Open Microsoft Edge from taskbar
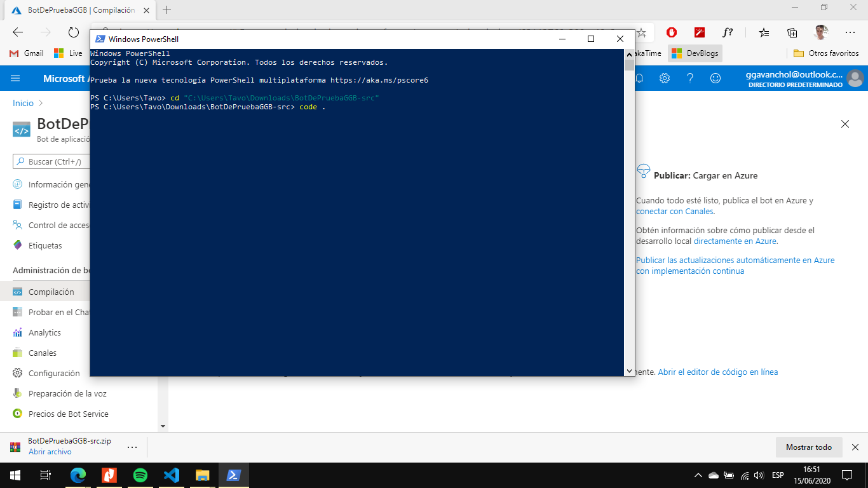Viewport: 868px width, 488px height. click(x=78, y=475)
